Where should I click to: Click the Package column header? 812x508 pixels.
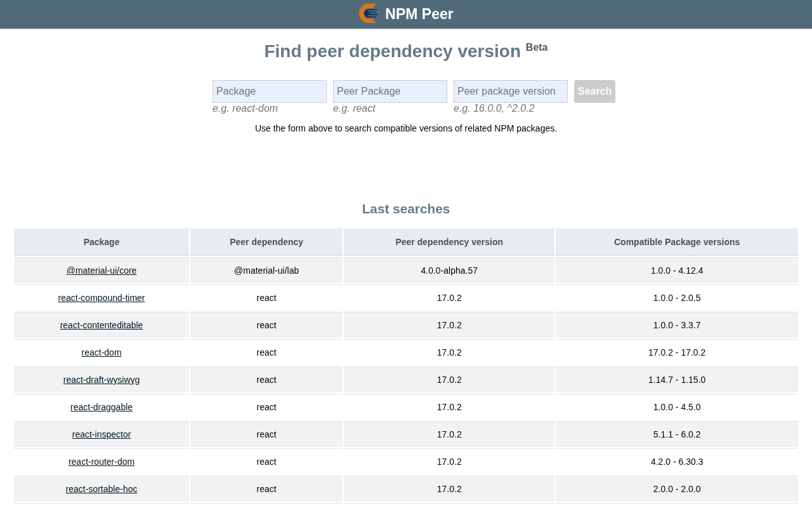click(x=101, y=242)
